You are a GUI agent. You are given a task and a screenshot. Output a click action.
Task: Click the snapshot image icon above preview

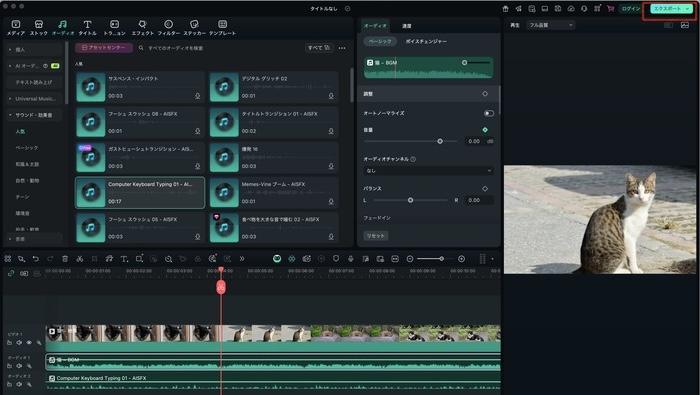[685, 25]
